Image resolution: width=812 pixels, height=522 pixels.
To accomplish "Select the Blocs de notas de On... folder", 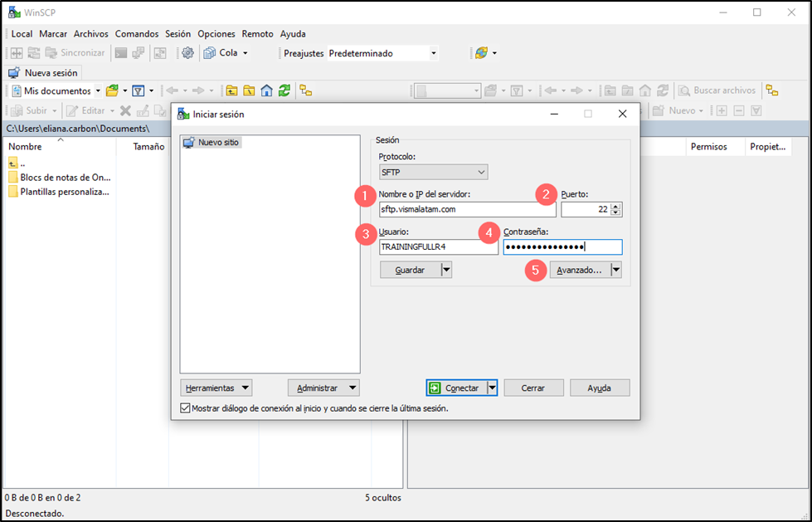I will click(60, 178).
